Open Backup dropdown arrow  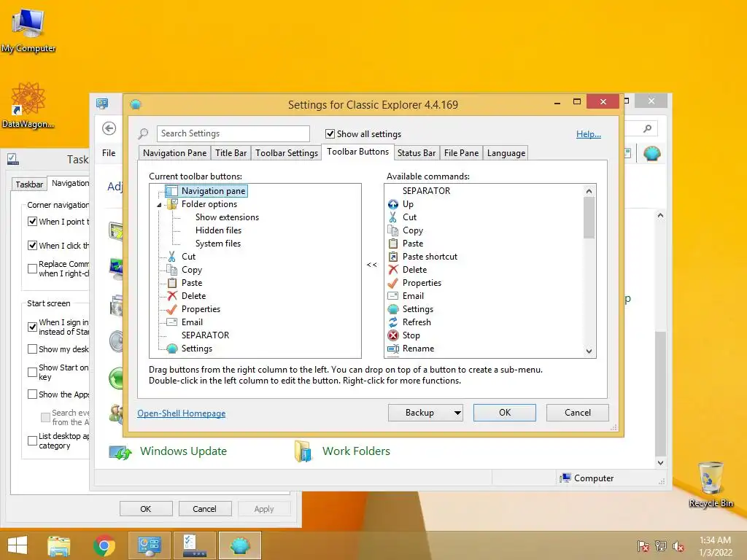click(457, 413)
